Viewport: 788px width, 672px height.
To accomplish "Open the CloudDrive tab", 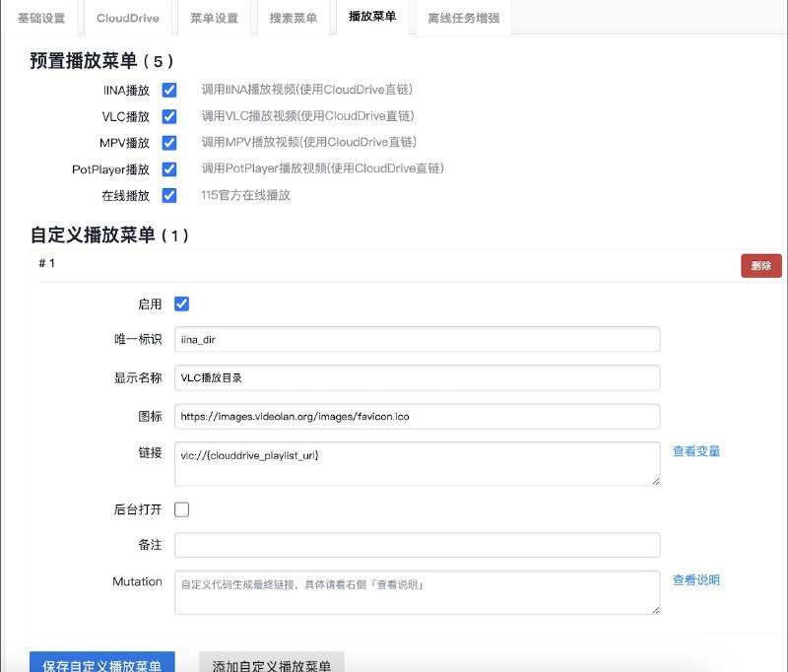I will pos(127,16).
